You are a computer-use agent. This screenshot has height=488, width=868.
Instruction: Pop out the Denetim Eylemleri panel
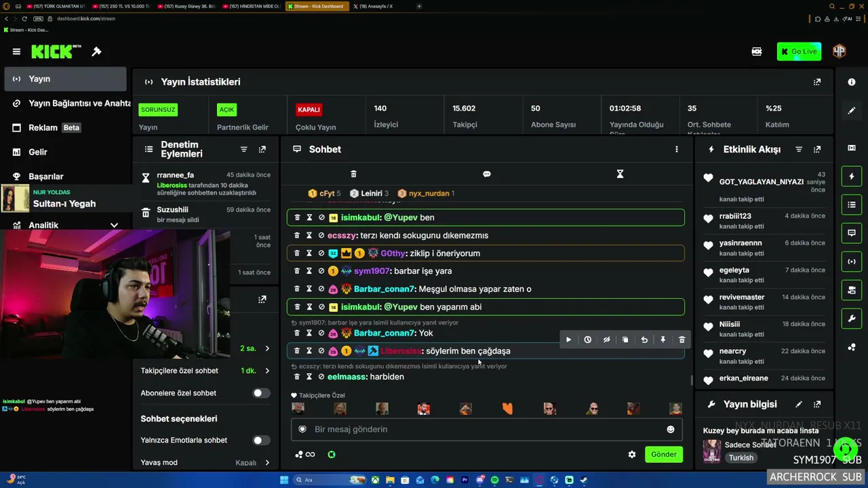[x=262, y=149]
